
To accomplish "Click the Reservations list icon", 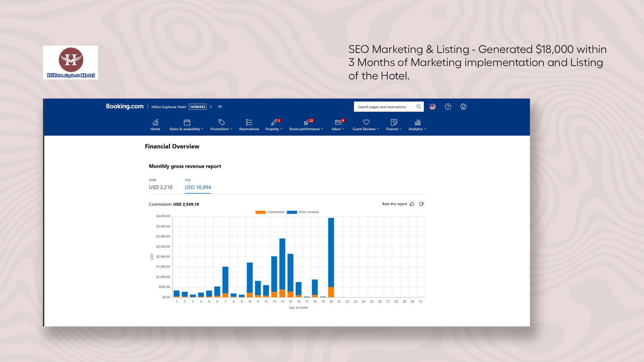I will click(x=249, y=122).
